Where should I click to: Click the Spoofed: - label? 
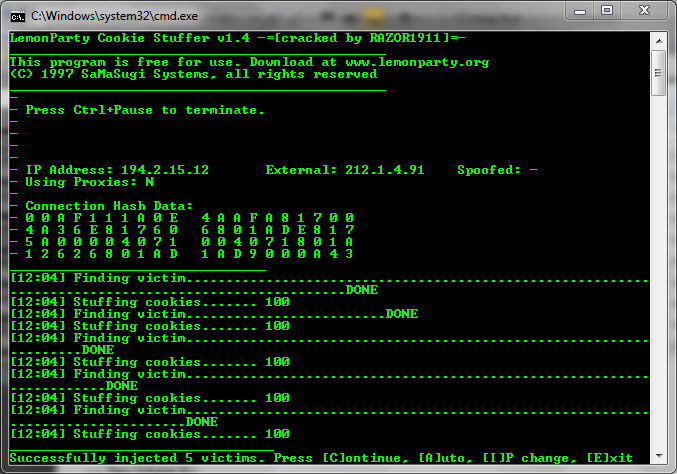click(x=497, y=170)
